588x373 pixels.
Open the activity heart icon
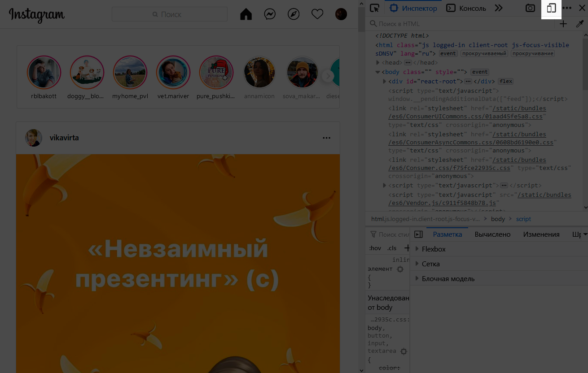[317, 14]
